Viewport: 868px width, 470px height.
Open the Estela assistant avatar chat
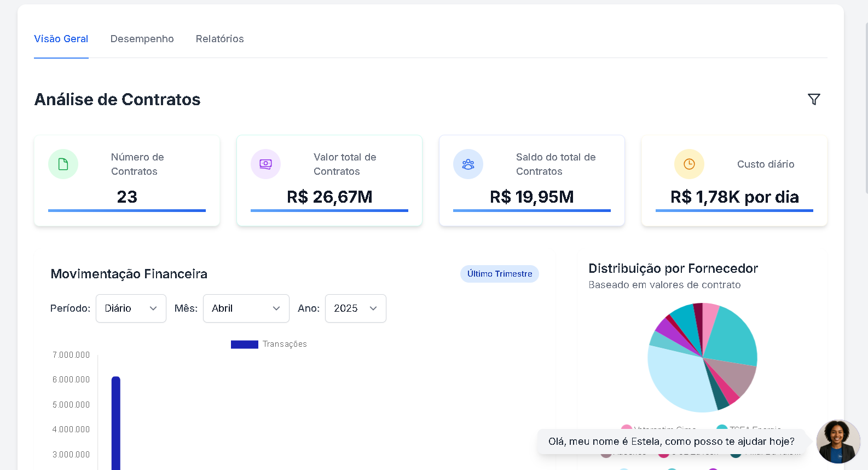(x=837, y=442)
